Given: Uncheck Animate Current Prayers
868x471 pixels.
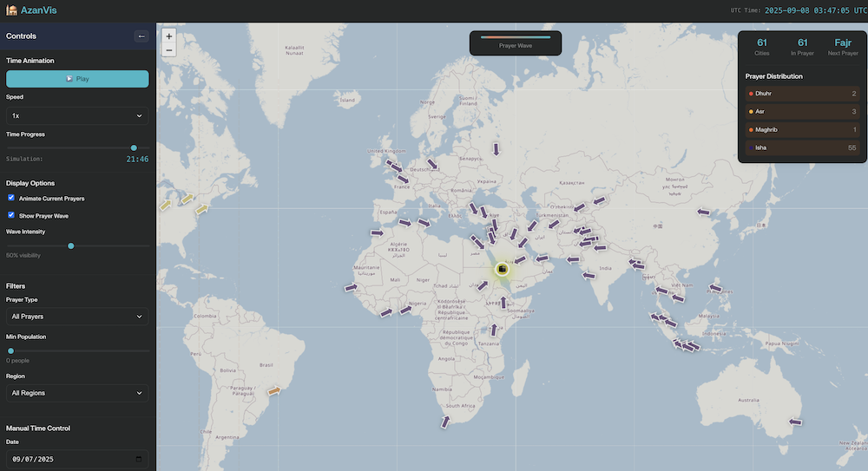Looking at the screenshot, I should click(11, 199).
